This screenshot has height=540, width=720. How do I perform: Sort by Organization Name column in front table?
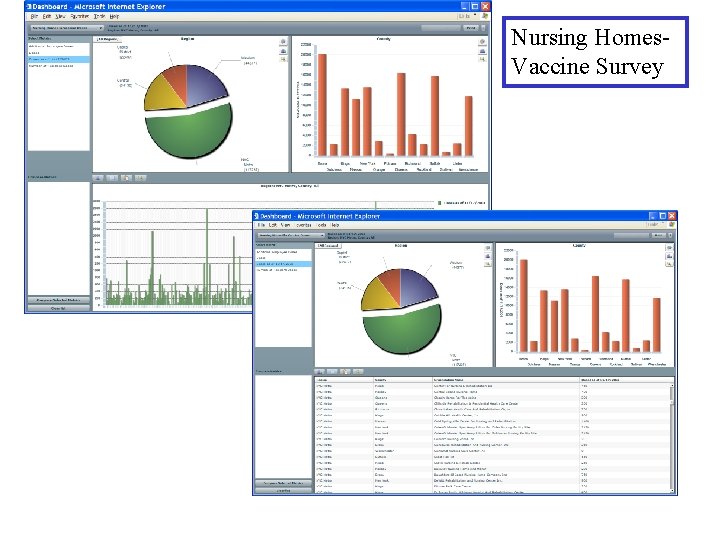pyautogui.click(x=506, y=380)
